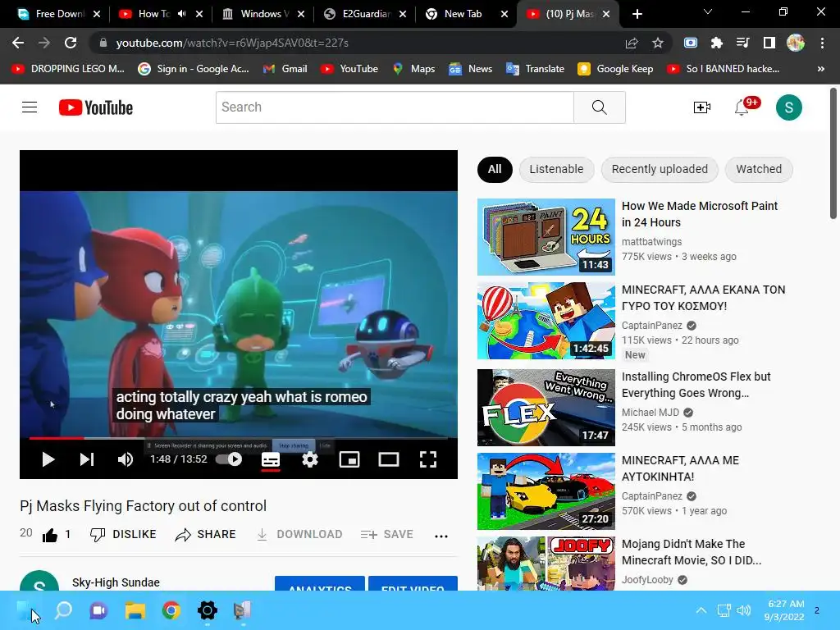Open mattbatwings channel name

pyautogui.click(x=651, y=242)
